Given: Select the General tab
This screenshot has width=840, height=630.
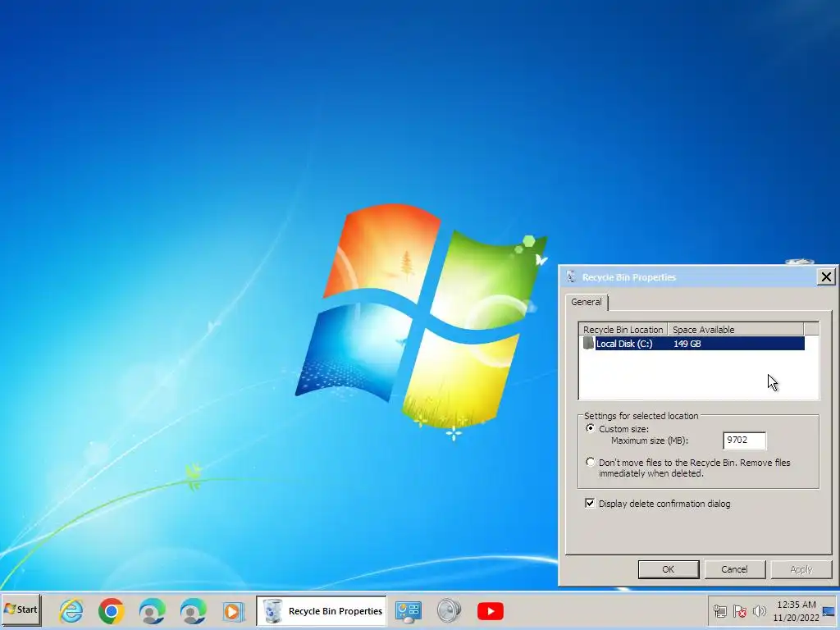Looking at the screenshot, I should (586, 302).
